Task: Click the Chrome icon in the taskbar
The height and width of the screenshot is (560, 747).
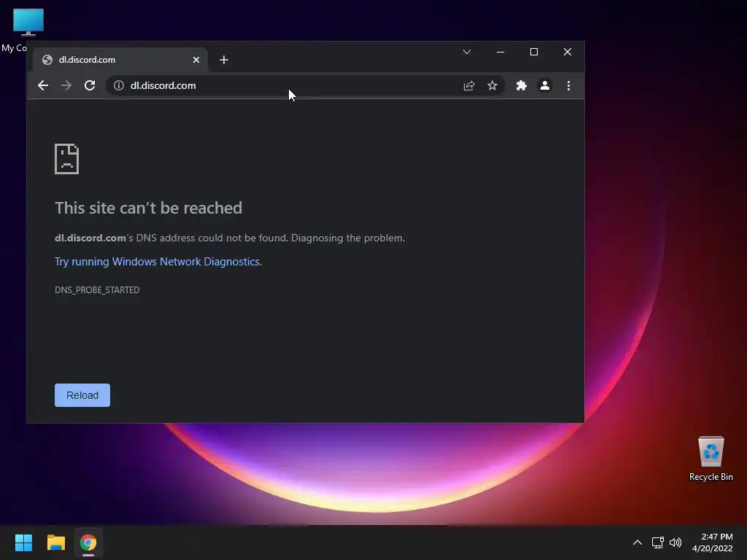Action: (88, 542)
